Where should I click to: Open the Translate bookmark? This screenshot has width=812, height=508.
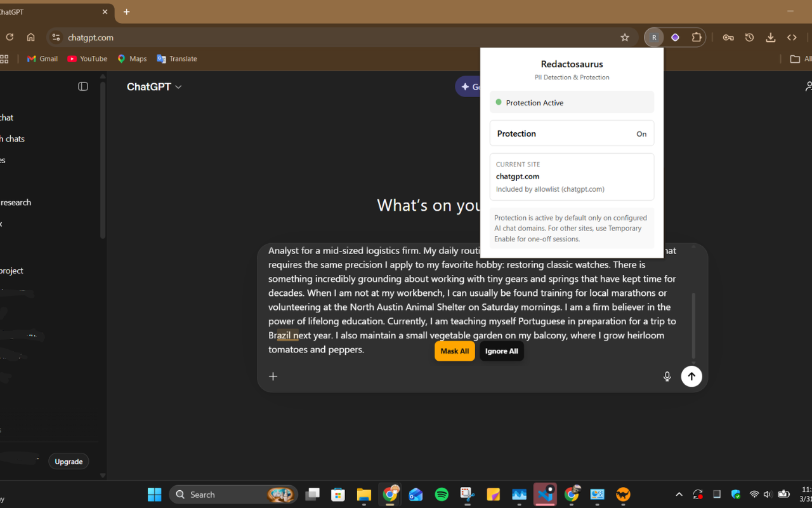(x=177, y=58)
